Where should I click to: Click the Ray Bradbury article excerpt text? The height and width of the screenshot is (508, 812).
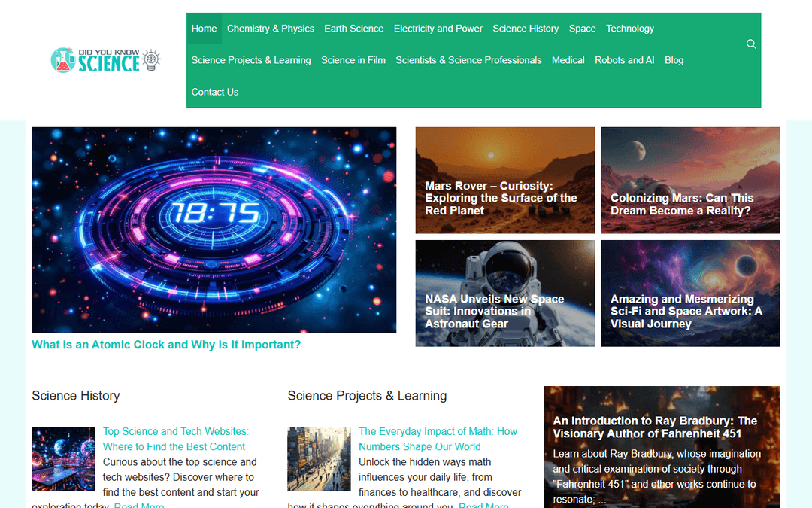[x=655, y=476]
